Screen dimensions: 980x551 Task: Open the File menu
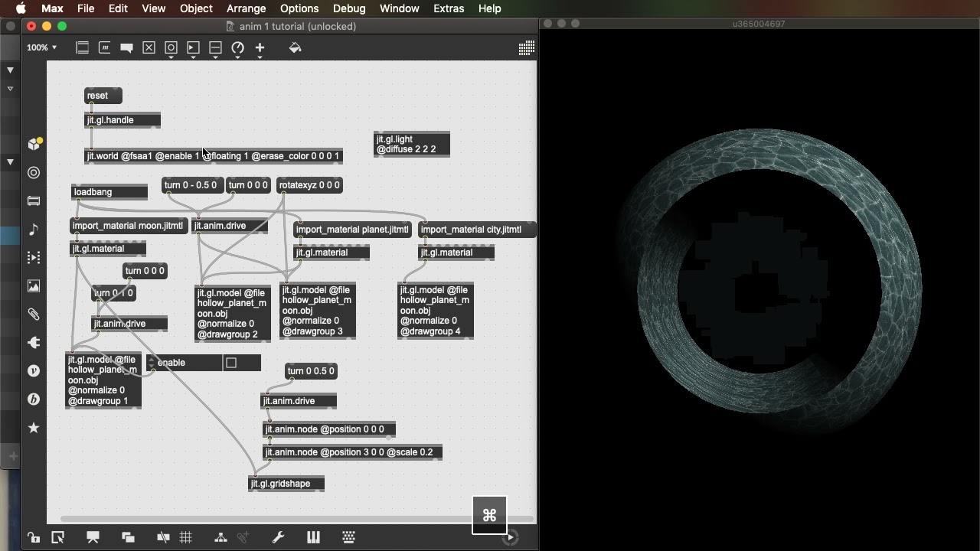[x=86, y=8]
